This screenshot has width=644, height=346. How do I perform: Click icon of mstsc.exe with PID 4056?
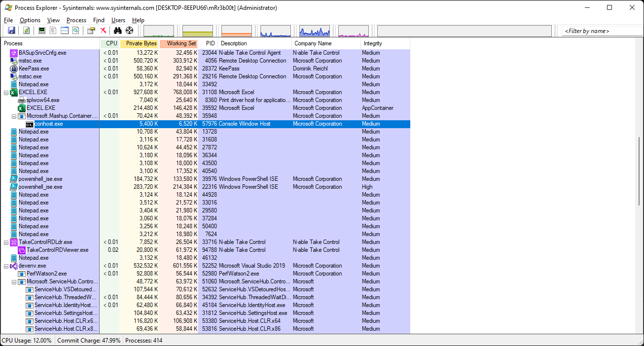(x=14, y=61)
